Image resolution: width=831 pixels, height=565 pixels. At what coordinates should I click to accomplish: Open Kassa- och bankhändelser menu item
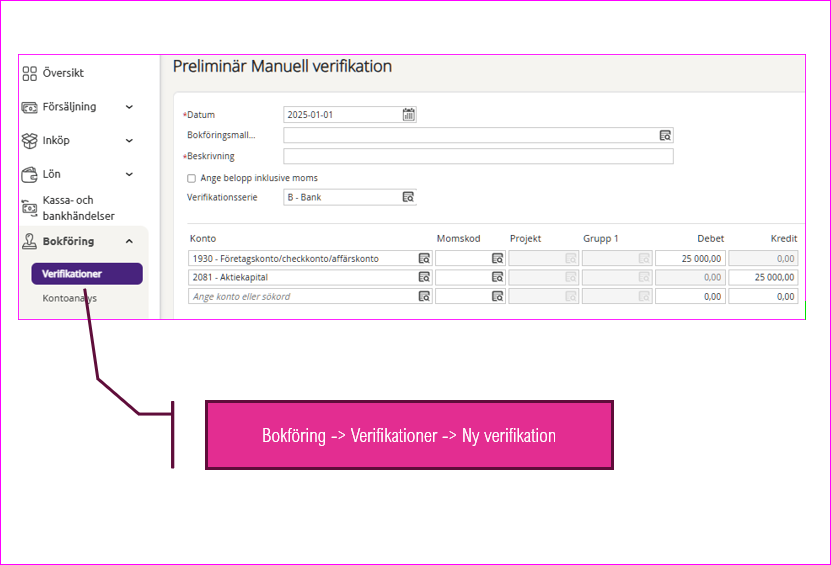78,208
